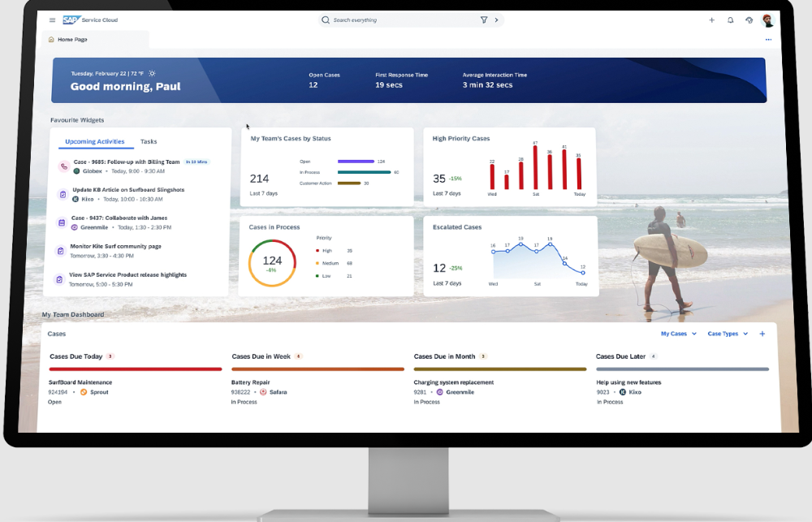Image resolution: width=812 pixels, height=522 pixels.
Task: Open the hamburger menu icon top left
Action: point(51,19)
